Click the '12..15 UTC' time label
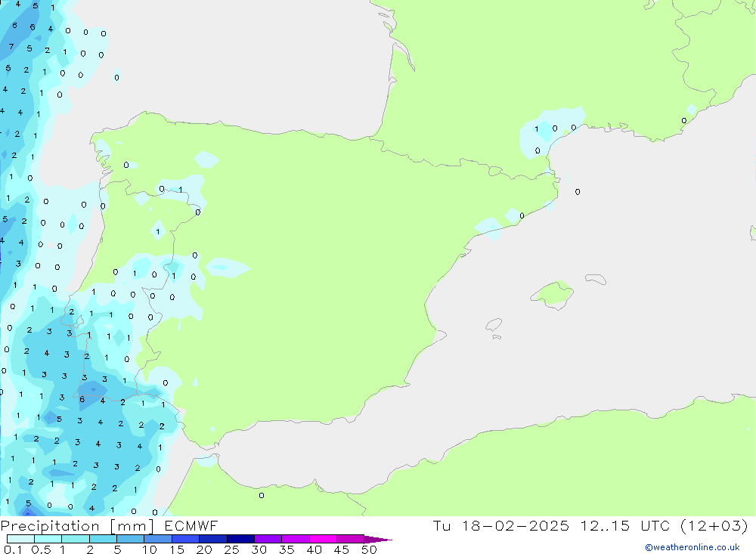Viewport: 756px width, 554px height. pyautogui.click(x=625, y=526)
